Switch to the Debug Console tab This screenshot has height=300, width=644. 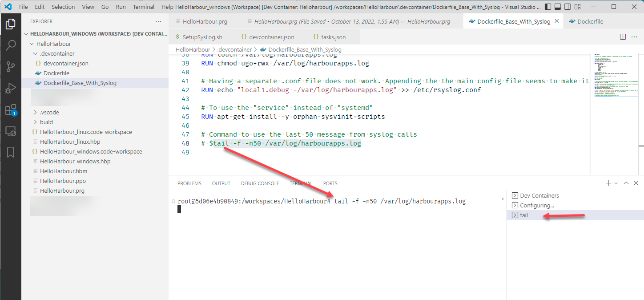[x=260, y=183]
